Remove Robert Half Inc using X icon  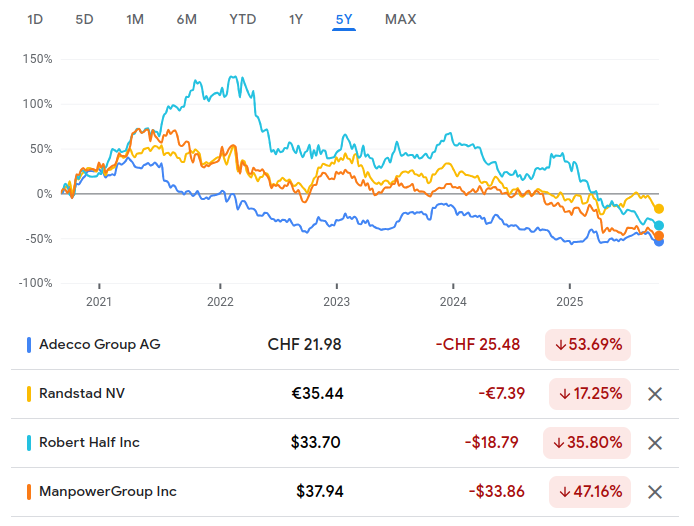[x=655, y=443]
